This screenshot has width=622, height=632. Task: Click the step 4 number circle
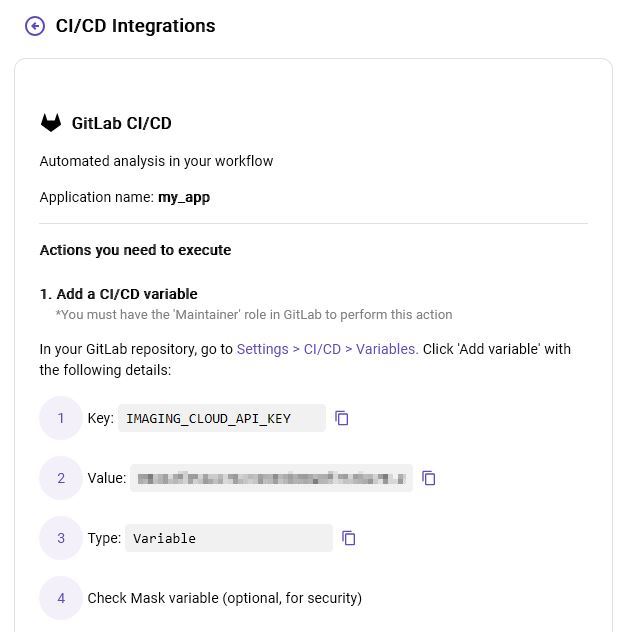click(x=61, y=598)
